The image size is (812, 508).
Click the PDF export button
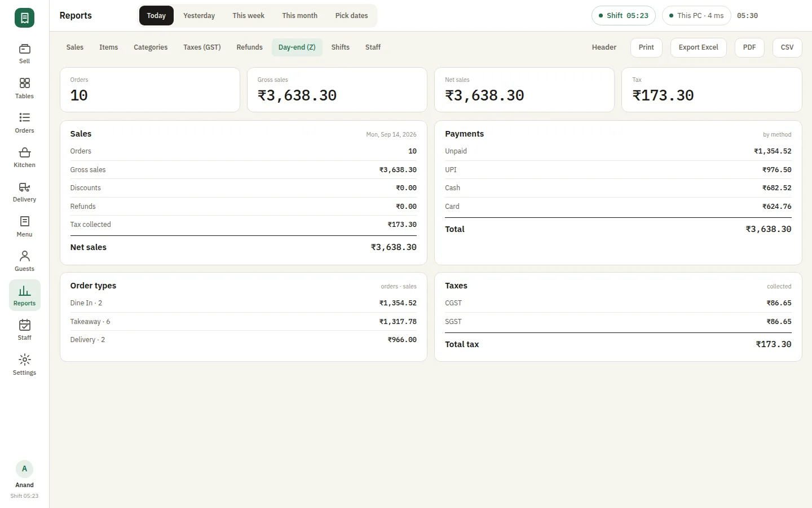(x=749, y=47)
